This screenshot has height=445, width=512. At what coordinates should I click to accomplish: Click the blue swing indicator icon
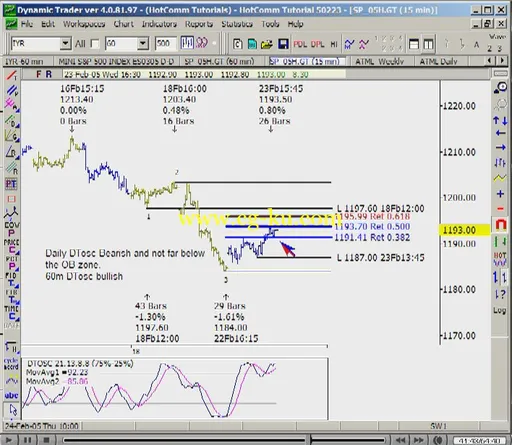349,44
